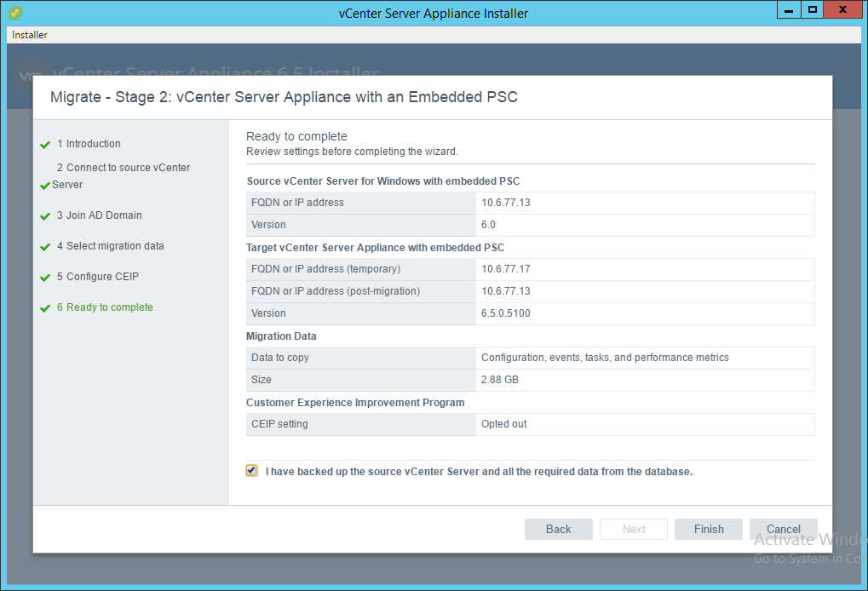Click the green checkmark beside Server step
Viewport: 868px width, 591px height.
(45, 186)
